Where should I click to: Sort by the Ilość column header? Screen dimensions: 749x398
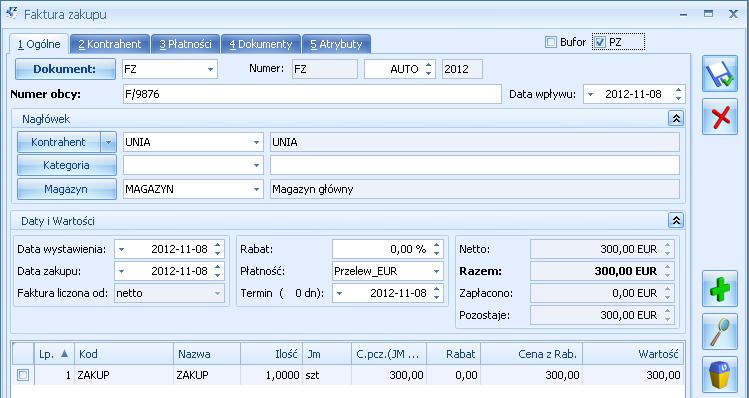click(x=271, y=354)
